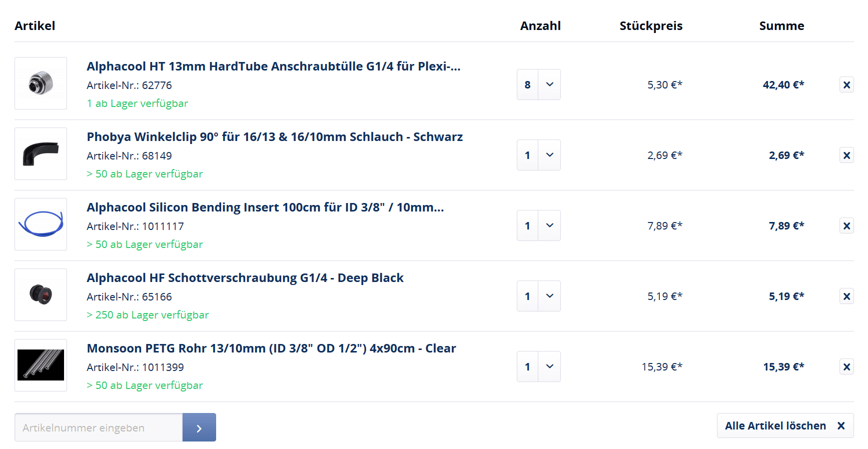Click the Alphacool HT fitting thumbnail

pyautogui.click(x=41, y=83)
